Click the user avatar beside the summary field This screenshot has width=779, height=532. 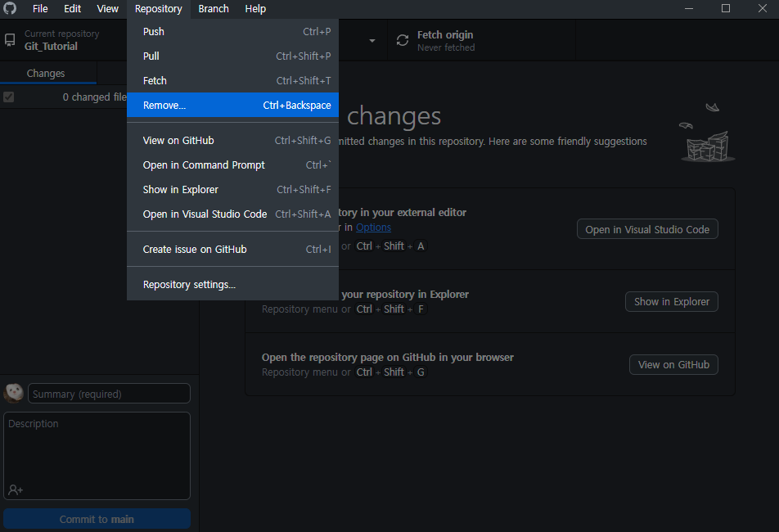click(13, 394)
